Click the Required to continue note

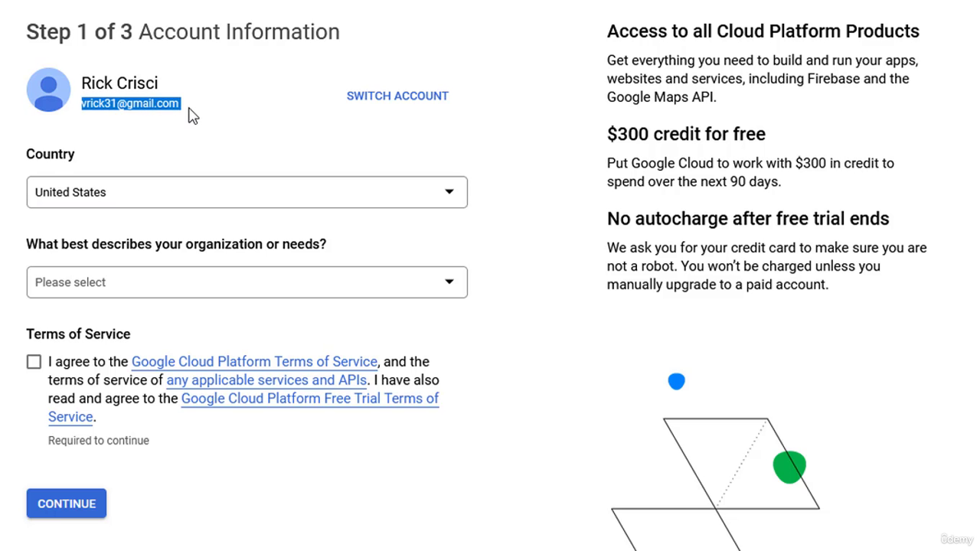coord(99,441)
